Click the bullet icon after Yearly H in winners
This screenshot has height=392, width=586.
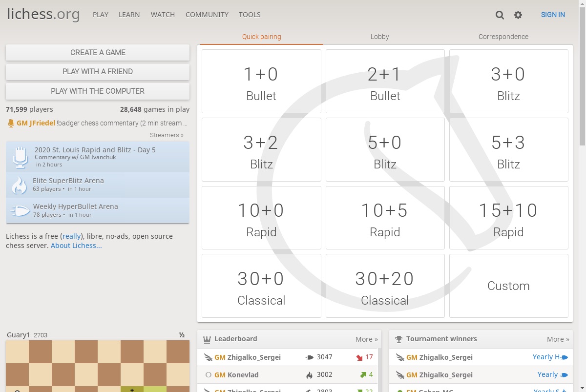pos(565,357)
